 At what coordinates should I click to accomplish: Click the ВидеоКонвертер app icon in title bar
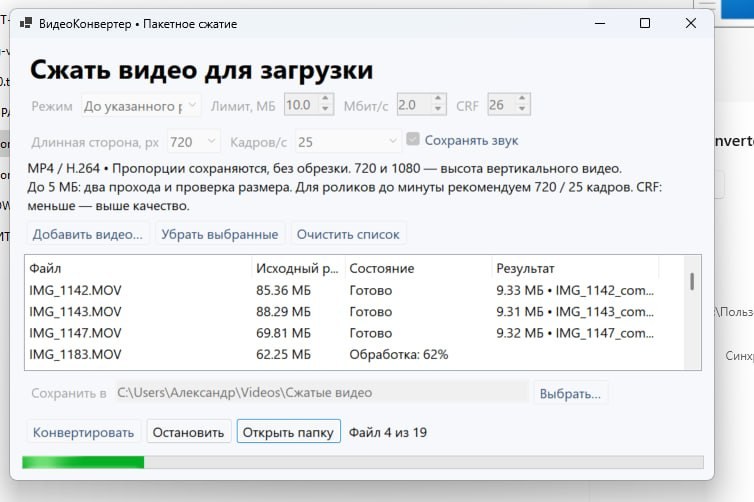click(26, 23)
